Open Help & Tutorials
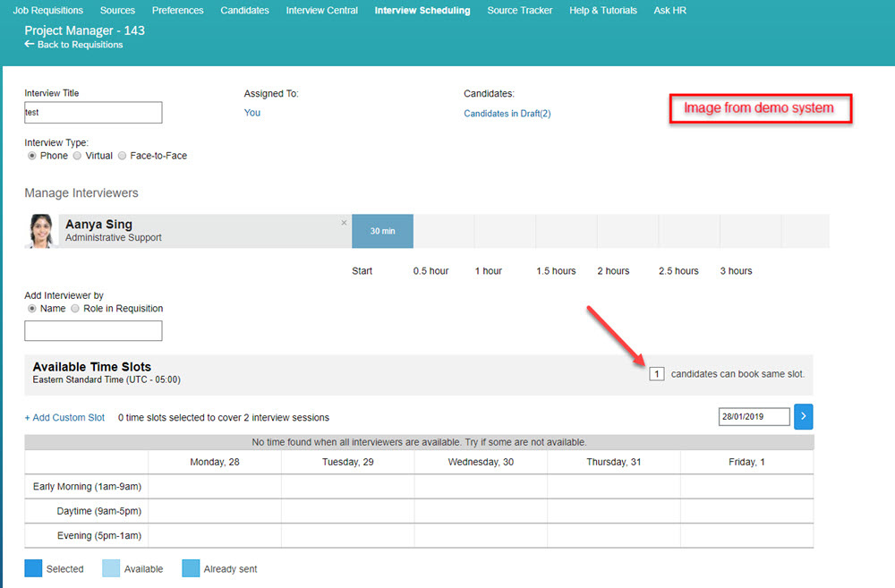The height and width of the screenshot is (588, 895). click(602, 10)
